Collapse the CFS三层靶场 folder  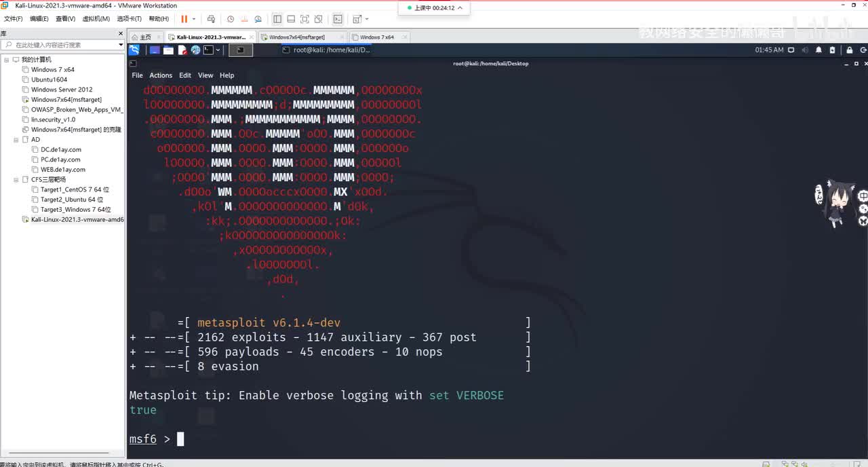point(16,180)
